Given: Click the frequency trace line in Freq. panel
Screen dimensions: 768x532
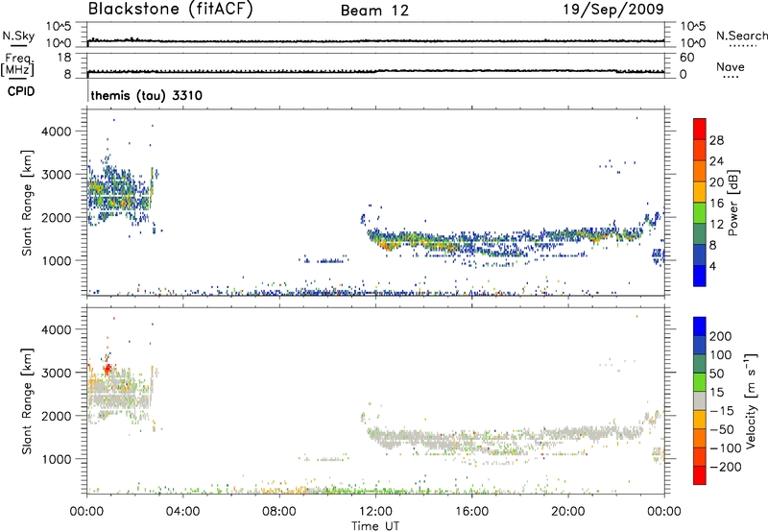Looking at the screenshot, I should 375,71.
